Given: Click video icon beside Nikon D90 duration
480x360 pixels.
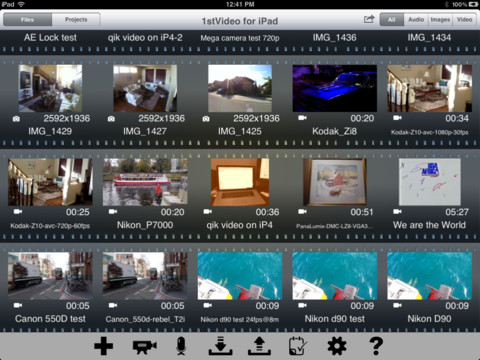Looking at the screenshot, I should (397, 305).
